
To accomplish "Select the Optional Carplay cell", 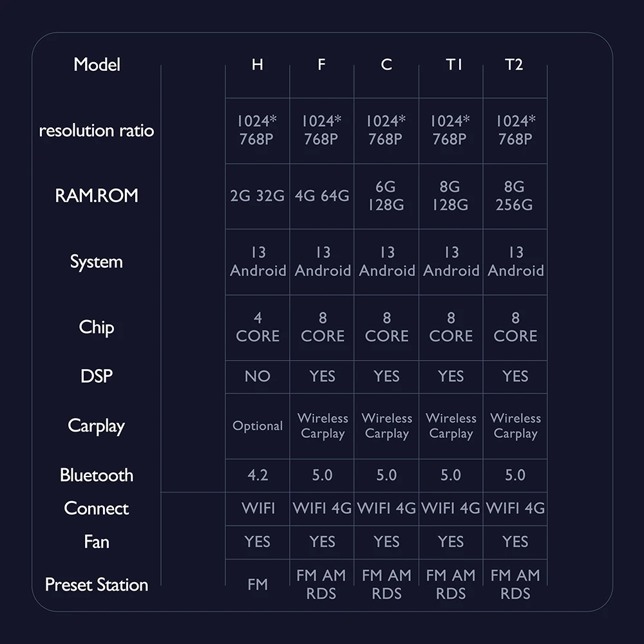I will [x=257, y=426].
